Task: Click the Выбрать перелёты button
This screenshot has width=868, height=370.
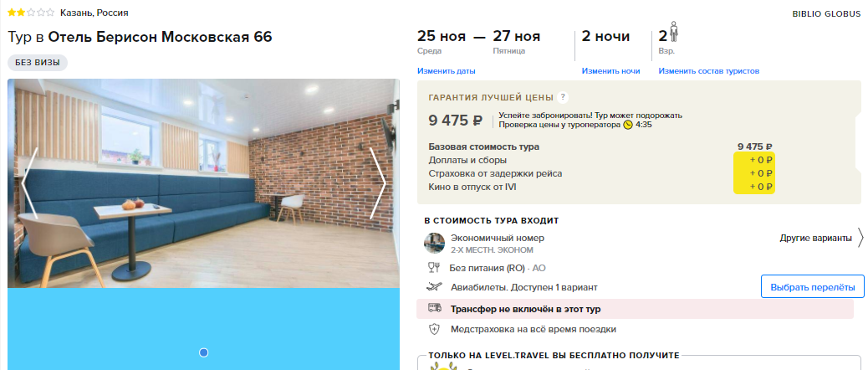Action: [813, 286]
